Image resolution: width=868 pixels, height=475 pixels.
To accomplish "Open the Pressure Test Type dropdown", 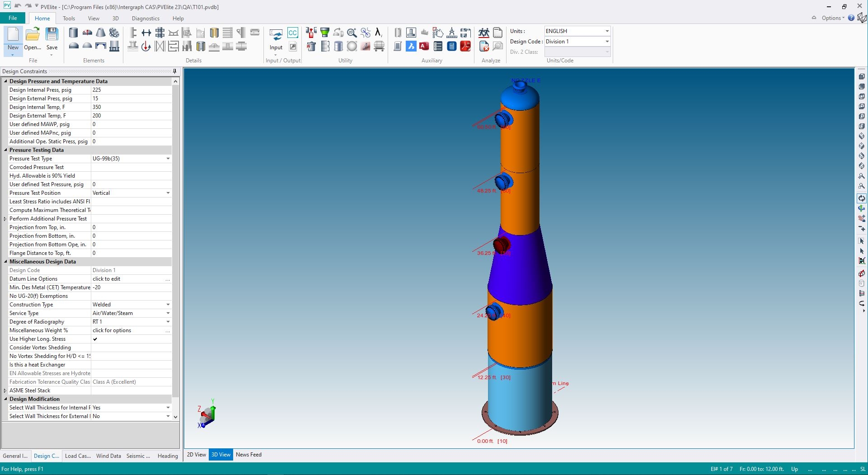I will (168, 159).
